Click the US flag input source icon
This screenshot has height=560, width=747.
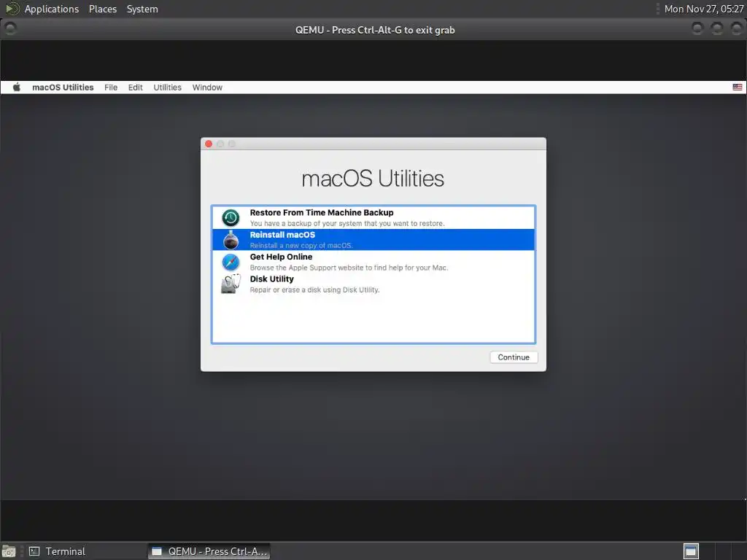click(x=737, y=87)
